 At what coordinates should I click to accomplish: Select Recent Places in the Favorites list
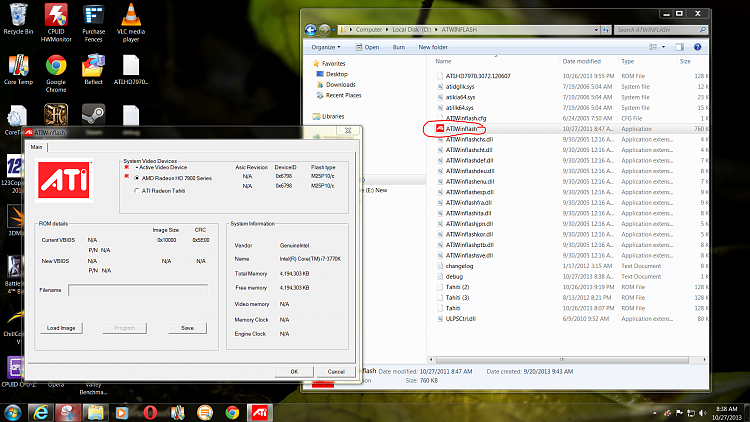(343, 95)
